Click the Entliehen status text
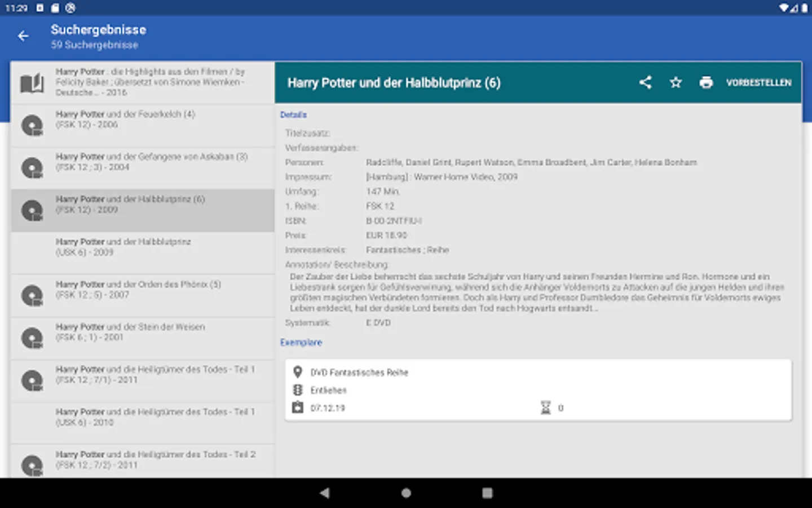The width and height of the screenshot is (812, 508). [x=328, y=390]
